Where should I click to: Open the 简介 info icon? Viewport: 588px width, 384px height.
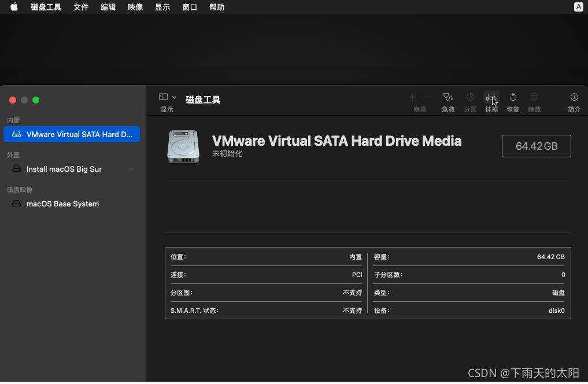574,97
